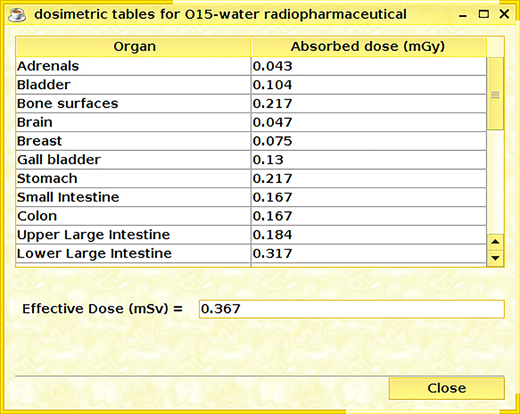Minimize the dosimetric tables window
Image resolution: width=520 pixels, height=414 pixels.
click(463, 15)
